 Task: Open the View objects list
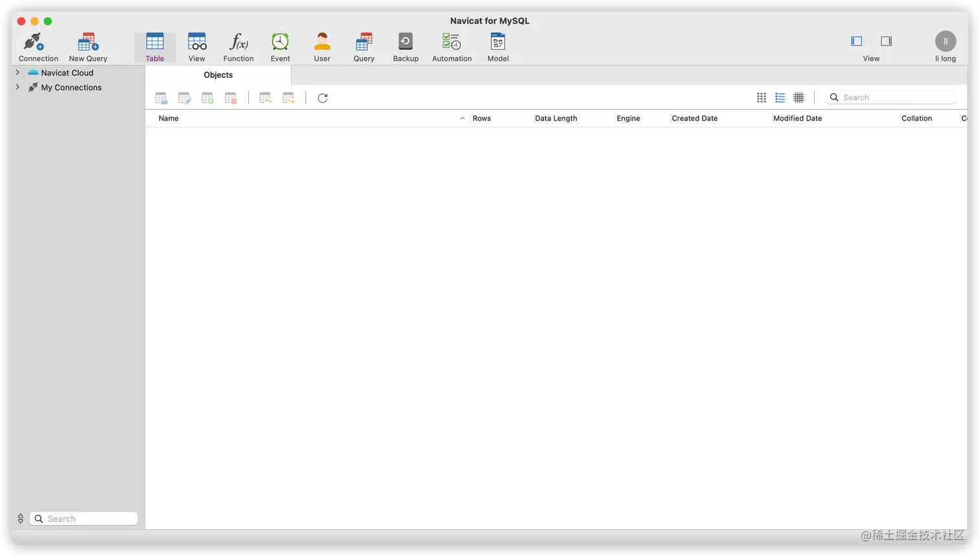tap(197, 47)
